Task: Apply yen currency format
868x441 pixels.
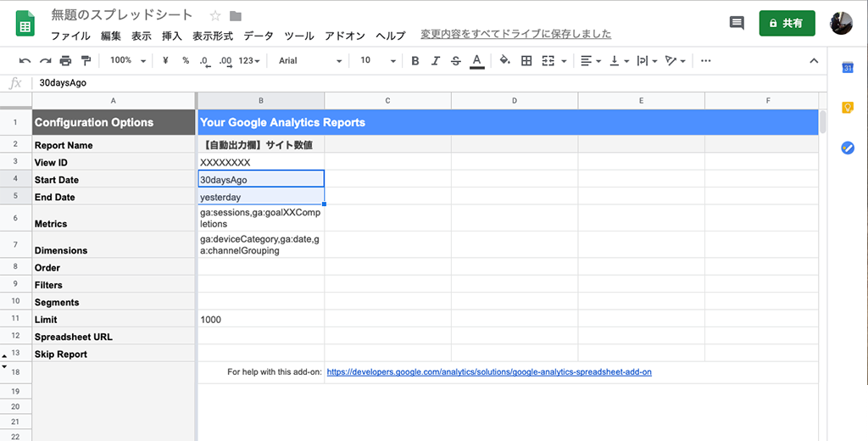Action: (x=165, y=60)
